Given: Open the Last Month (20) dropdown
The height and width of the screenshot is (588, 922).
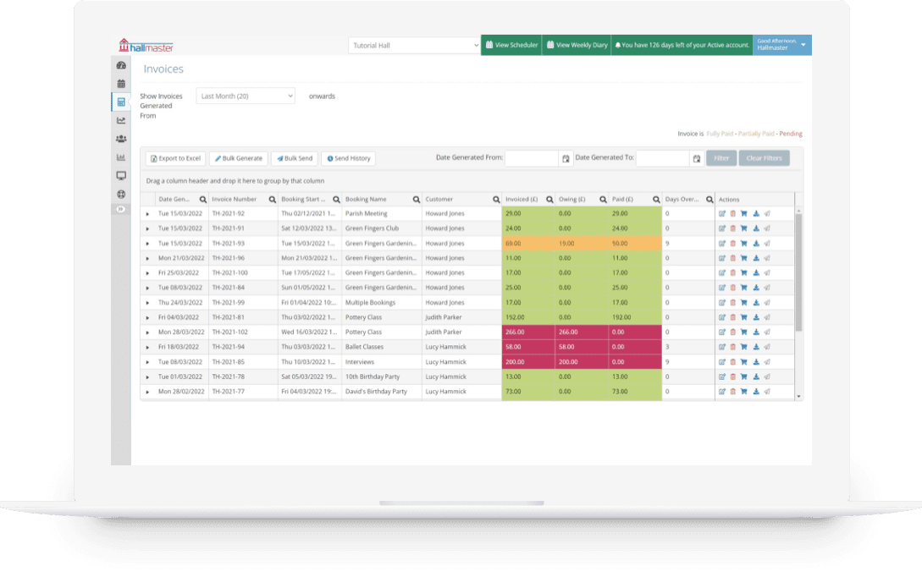Looking at the screenshot, I should 246,96.
